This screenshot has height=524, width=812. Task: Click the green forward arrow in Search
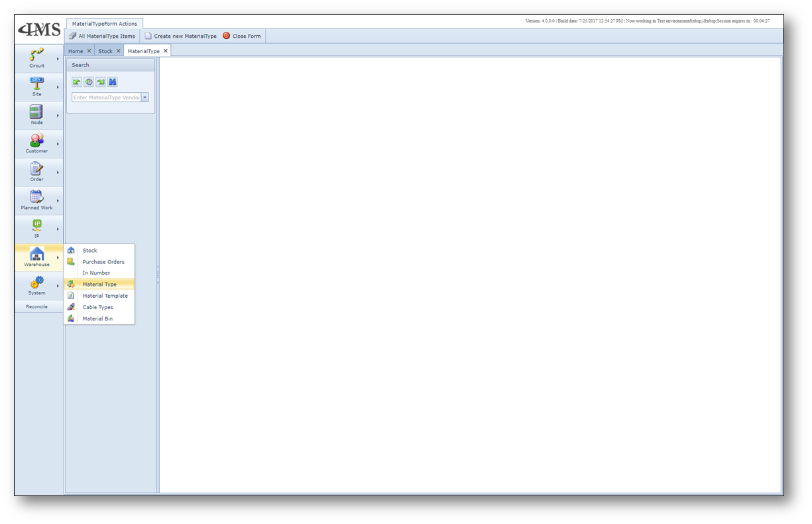tap(101, 82)
